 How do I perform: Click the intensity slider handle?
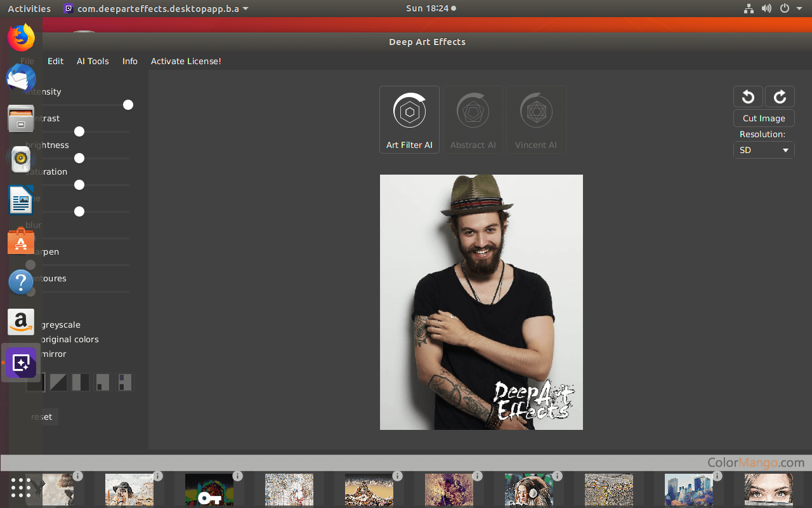point(128,105)
